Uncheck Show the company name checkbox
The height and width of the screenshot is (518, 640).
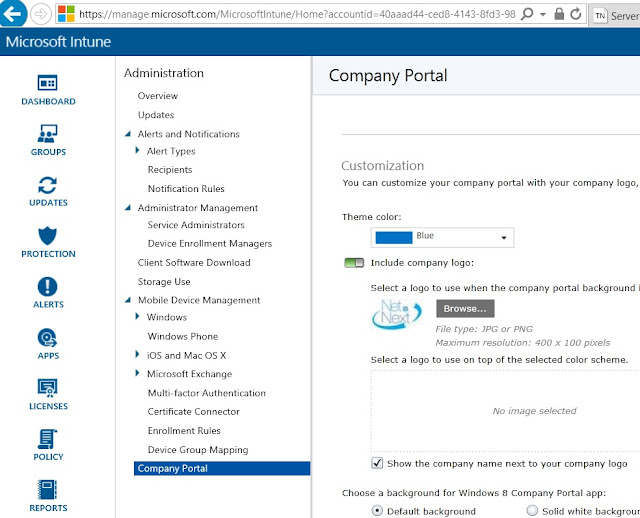(x=377, y=463)
